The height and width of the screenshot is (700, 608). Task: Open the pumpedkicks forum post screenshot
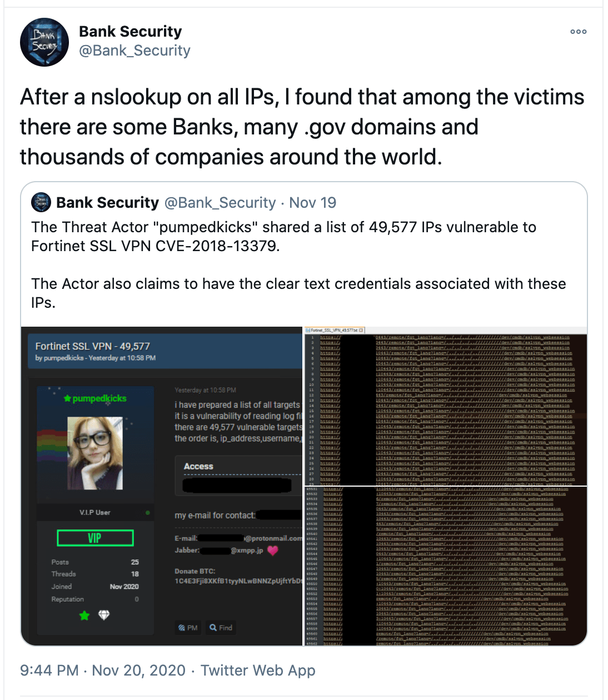(162, 486)
